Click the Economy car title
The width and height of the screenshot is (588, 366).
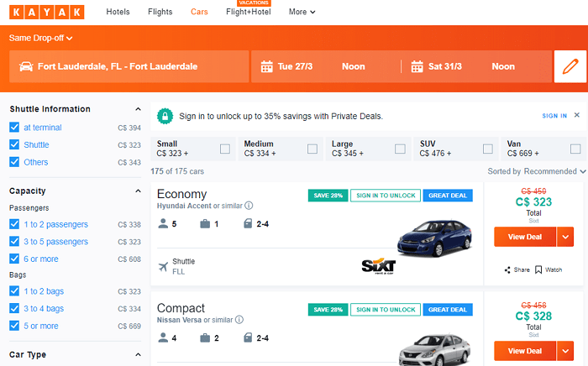pos(182,194)
